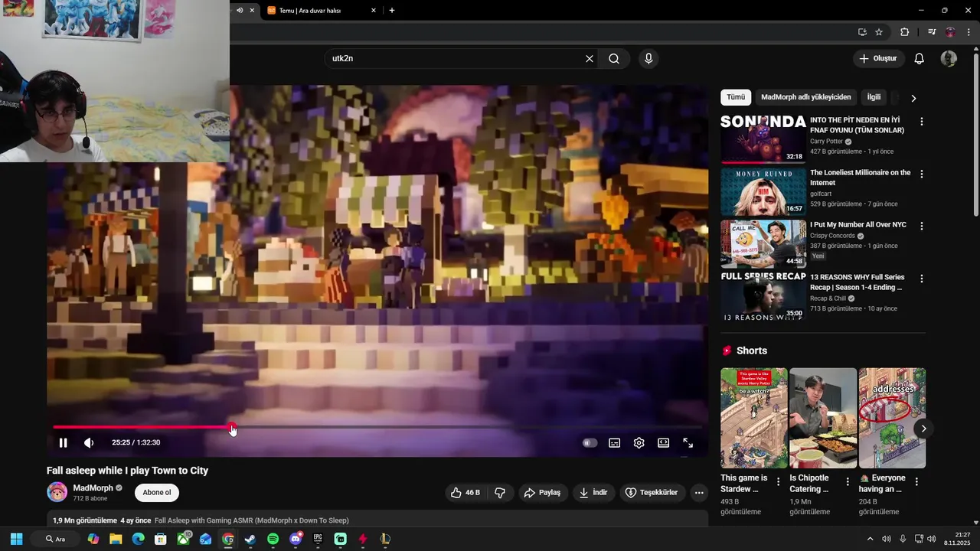
Task: Open options for the INTO THE PİT video
Action: click(922, 122)
